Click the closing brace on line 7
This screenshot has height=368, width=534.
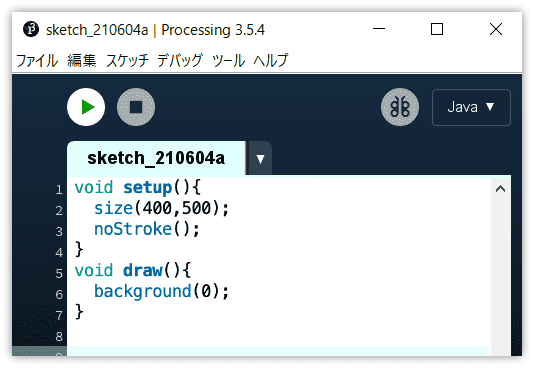click(x=79, y=312)
